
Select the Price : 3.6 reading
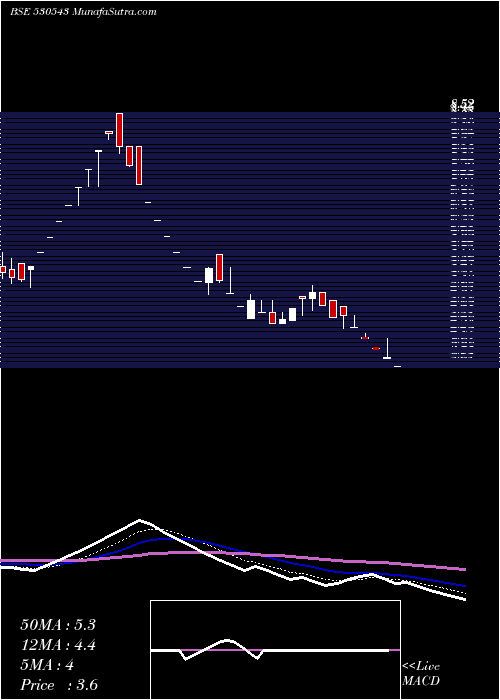pos(59,685)
